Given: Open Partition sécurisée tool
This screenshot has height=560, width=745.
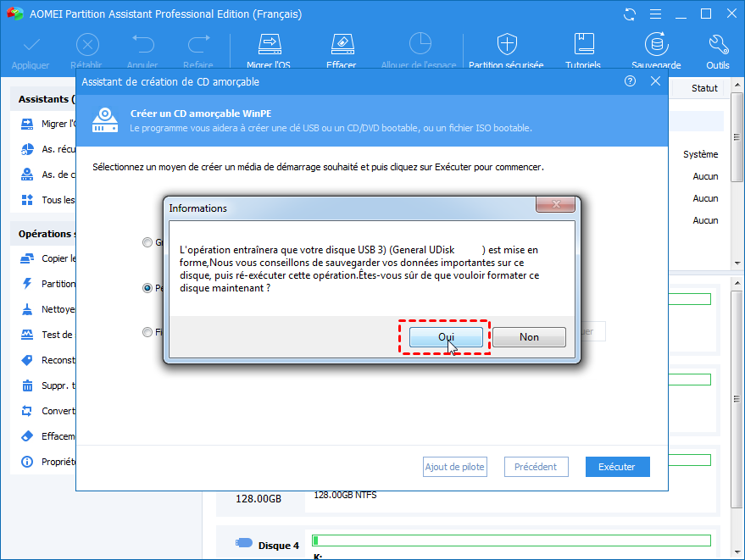Looking at the screenshot, I should pos(506,52).
